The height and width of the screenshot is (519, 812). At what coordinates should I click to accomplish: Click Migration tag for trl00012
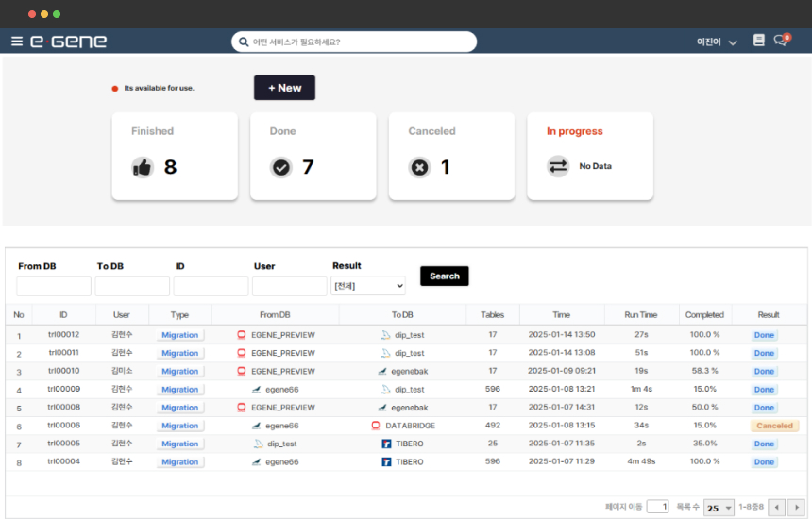tap(179, 335)
